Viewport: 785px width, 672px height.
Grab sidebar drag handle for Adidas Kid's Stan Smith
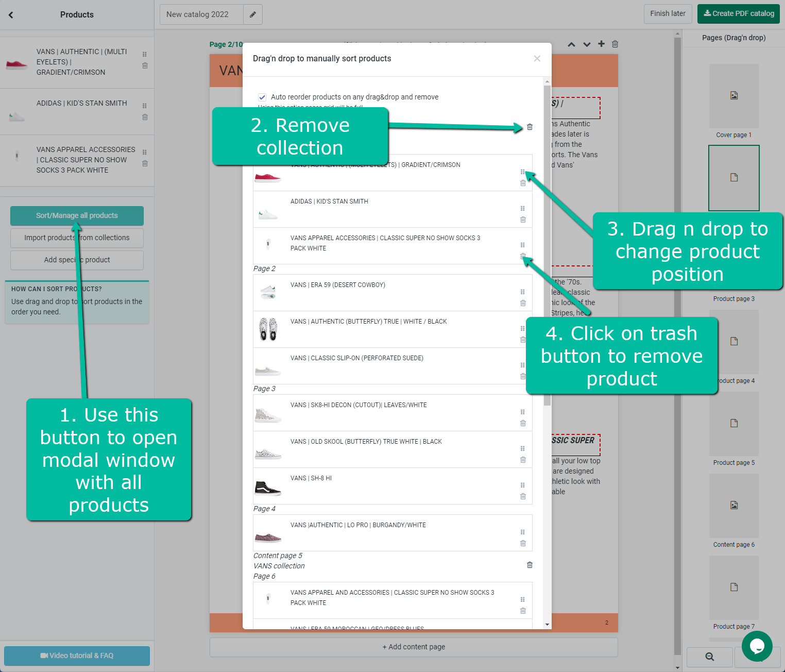coord(145,106)
